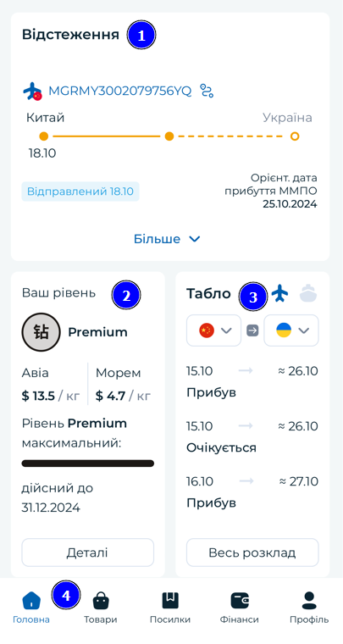Open the route icon beside the tracking number
The width and height of the screenshot is (343, 644).
coord(207,91)
